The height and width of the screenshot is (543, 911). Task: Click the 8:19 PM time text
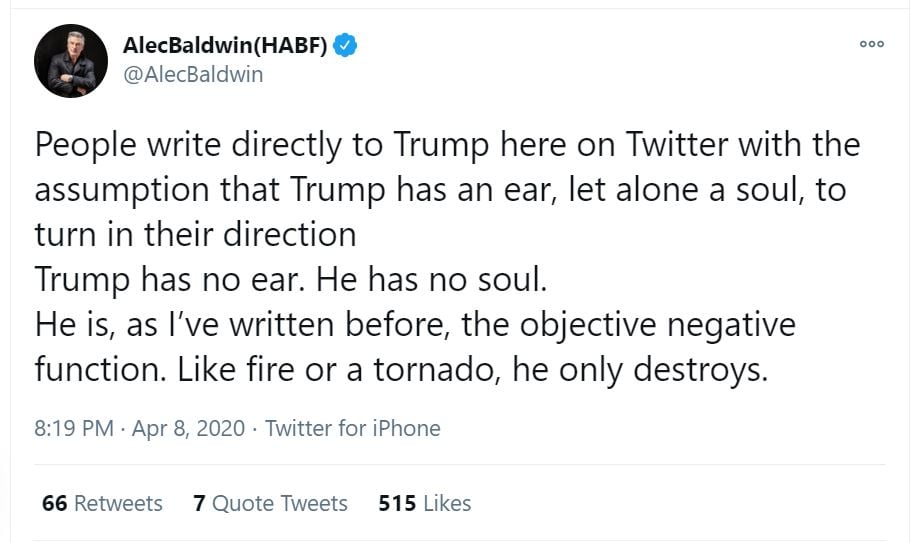[x=73, y=429]
